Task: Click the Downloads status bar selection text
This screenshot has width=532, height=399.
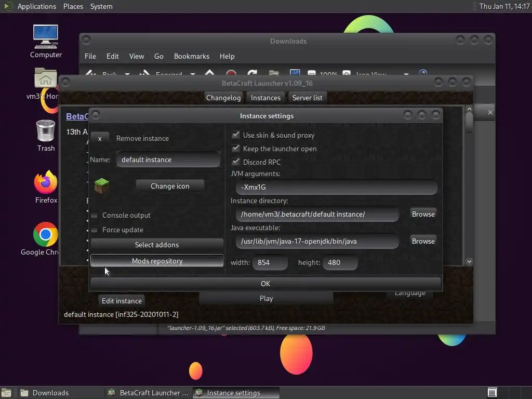Action: coord(246,328)
